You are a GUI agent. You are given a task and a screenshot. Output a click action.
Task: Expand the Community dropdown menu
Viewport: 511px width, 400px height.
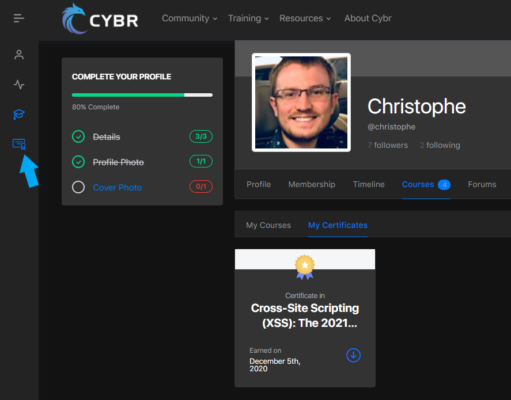(189, 18)
